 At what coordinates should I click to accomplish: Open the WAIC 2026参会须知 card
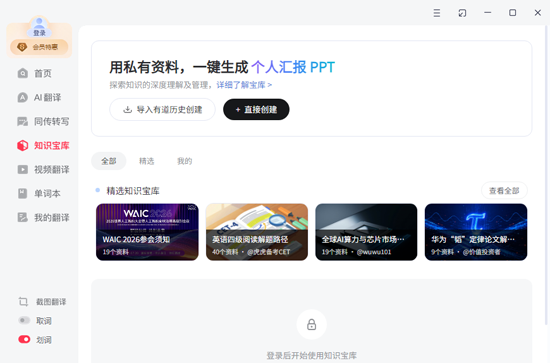147,232
